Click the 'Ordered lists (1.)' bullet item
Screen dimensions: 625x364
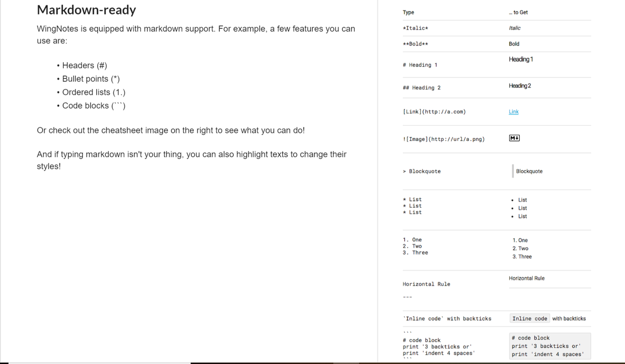click(x=94, y=92)
